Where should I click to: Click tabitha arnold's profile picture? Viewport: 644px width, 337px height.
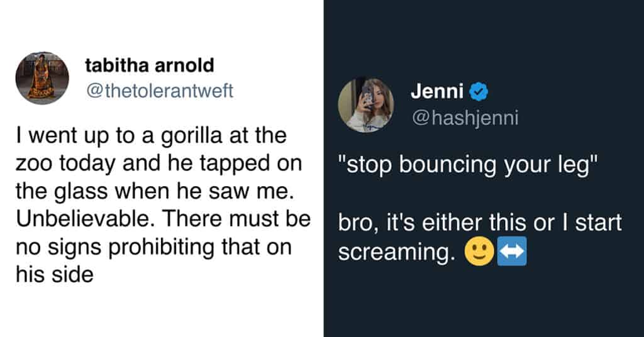click(42, 78)
